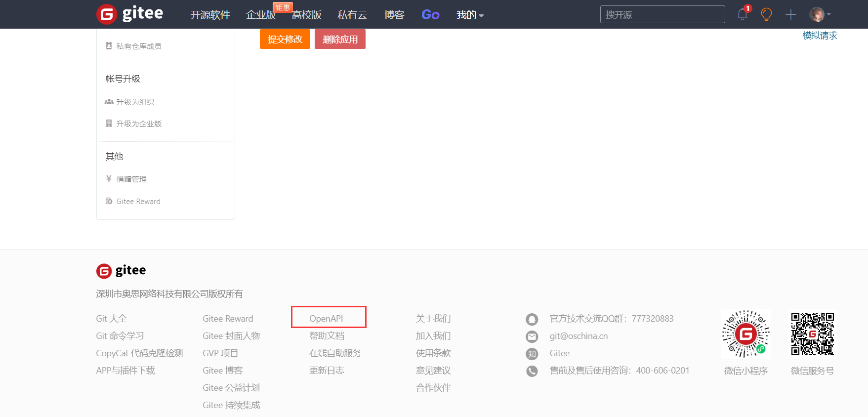Expand the 我的 dropdown

470,15
